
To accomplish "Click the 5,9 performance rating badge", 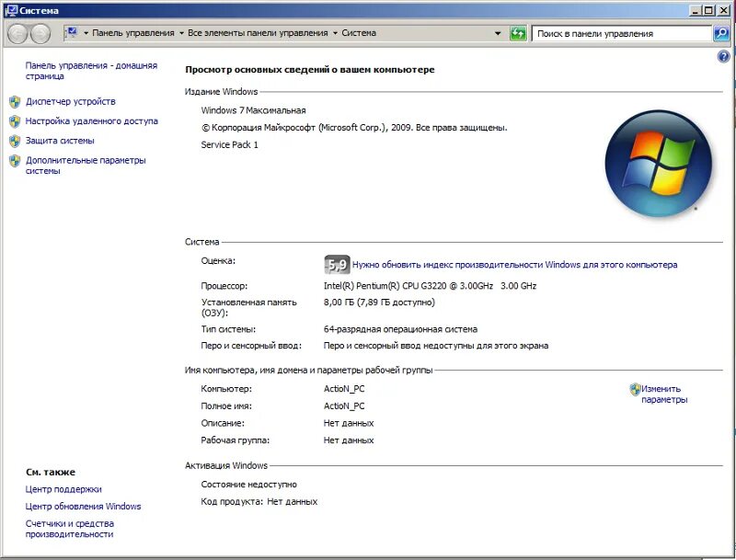I will [x=337, y=265].
